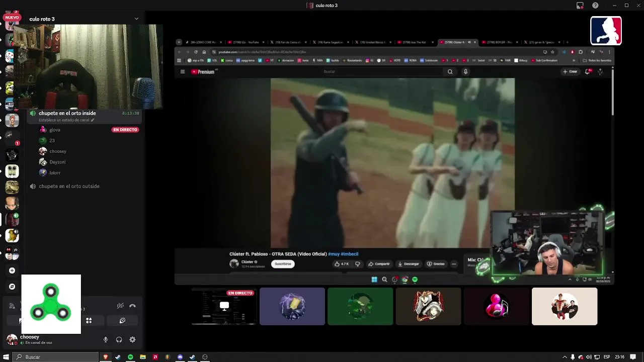Open ESP input language switcher
The width and height of the screenshot is (644, 362).
607,357
